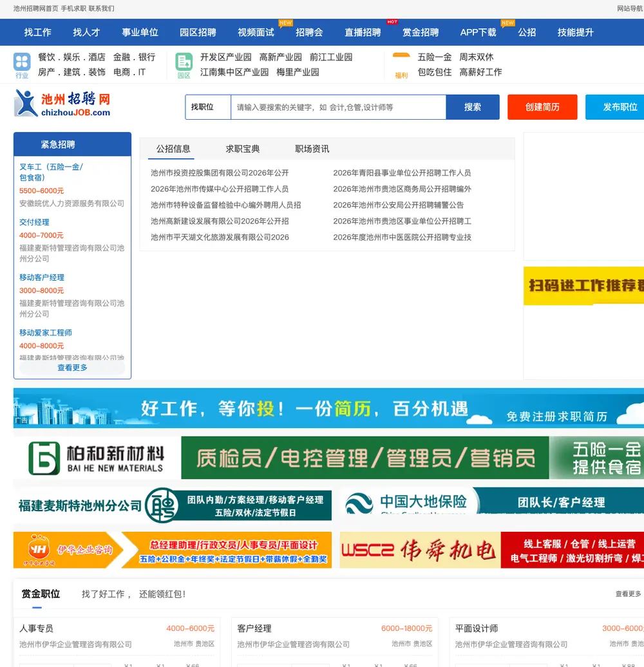Click 联系我们 in the top bar

(x=101, y=8)
